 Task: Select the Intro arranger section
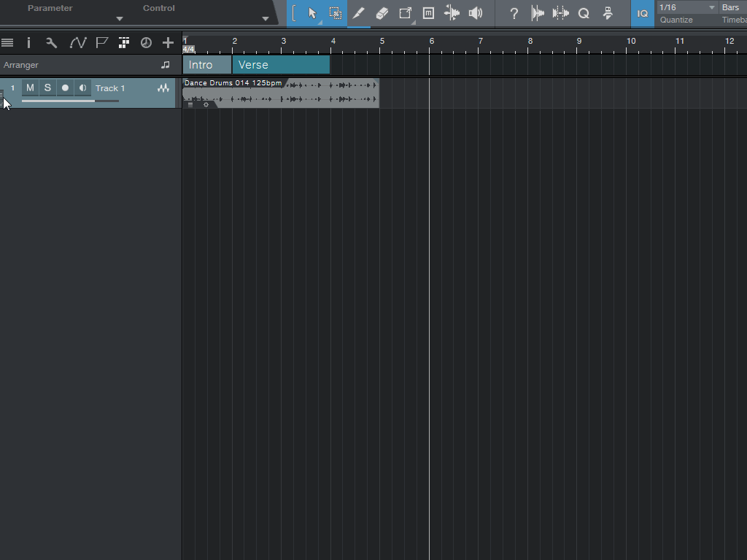[x=207, y=65]
